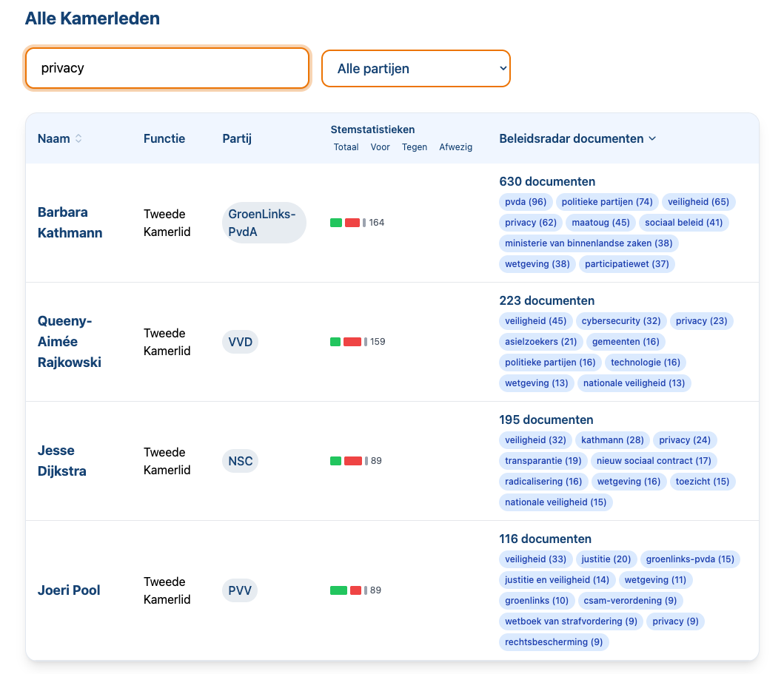Viewport: 784px width, 674px height.
Task: Click the privacy (62) tag
Action: 530,223
